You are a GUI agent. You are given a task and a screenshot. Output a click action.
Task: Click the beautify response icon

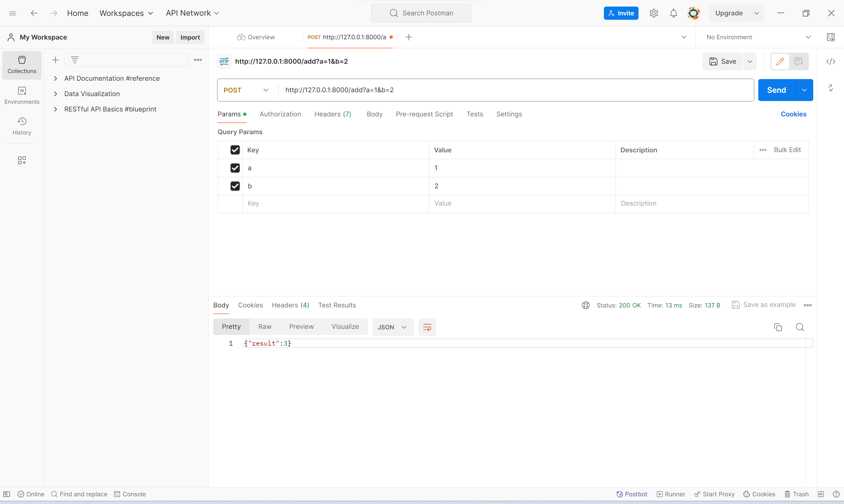427,327
